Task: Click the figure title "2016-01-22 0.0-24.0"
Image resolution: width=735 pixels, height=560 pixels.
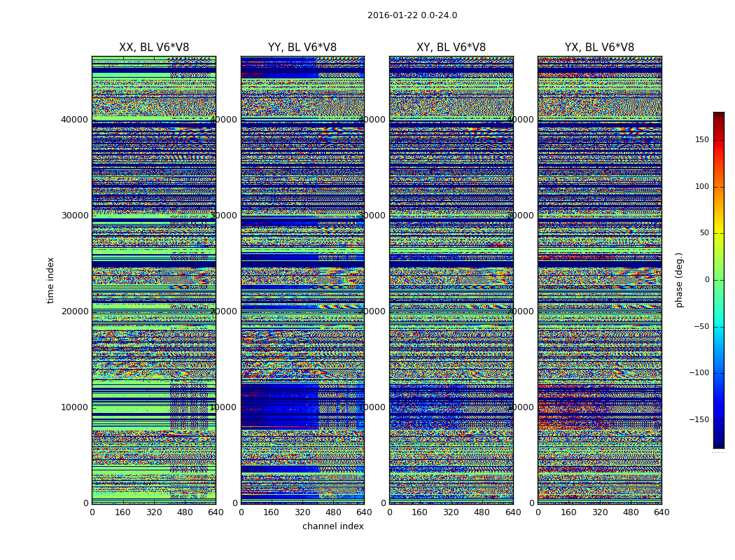Action: point(412,15)
